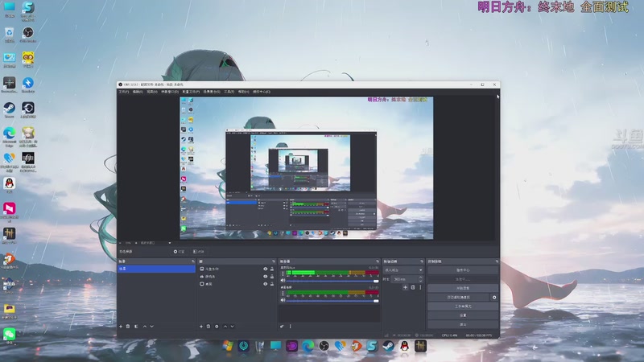This screenshot has height=362, width=644.
Task: Increase transition duration with up arrow
Action: [420, 278]
